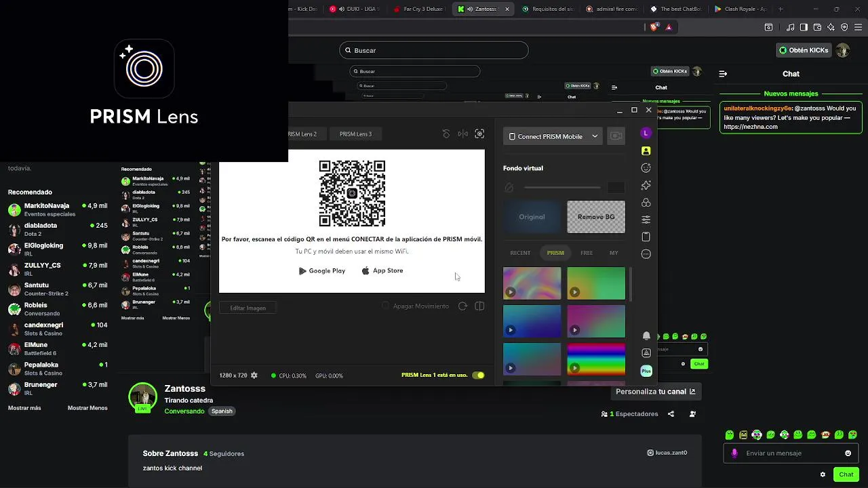
Task: Open the more options (three dots) sidebar icon
Action: point(646,254)
